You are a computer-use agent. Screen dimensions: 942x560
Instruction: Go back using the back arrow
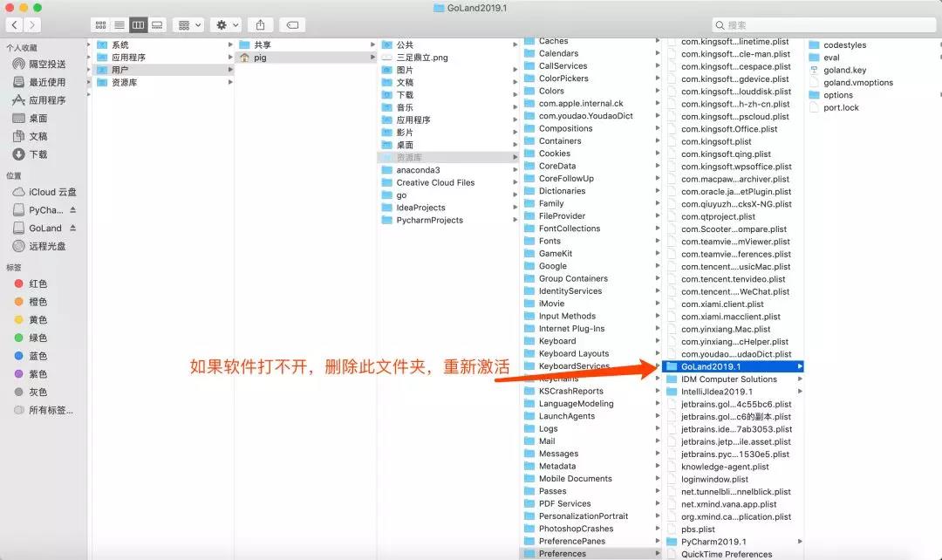pos(15,25)
